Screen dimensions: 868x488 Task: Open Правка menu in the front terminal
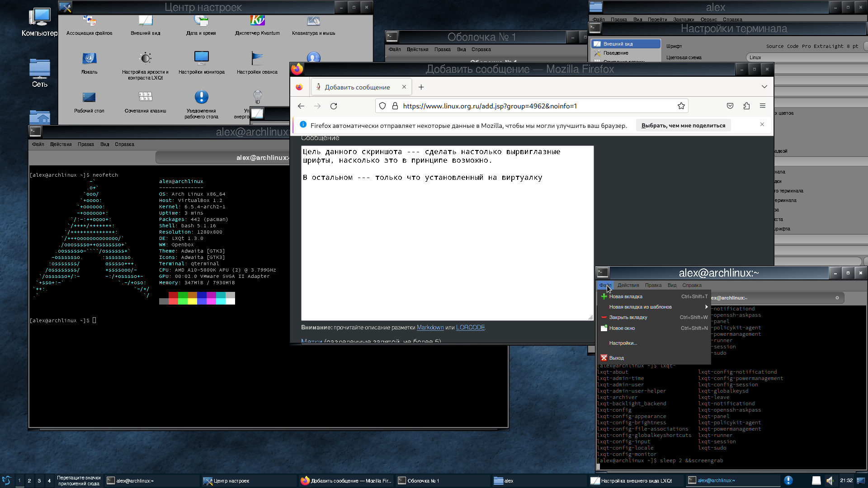653,285
